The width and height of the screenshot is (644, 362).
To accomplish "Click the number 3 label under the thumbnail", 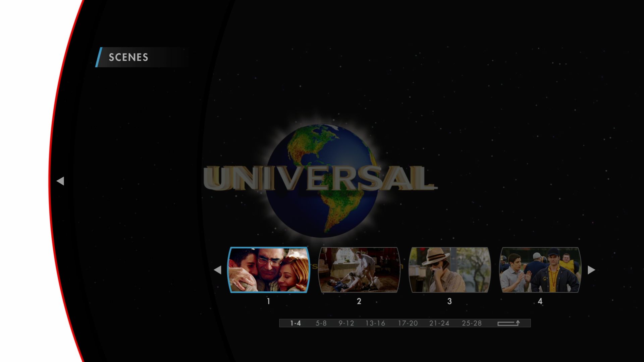I will point(449,301).
